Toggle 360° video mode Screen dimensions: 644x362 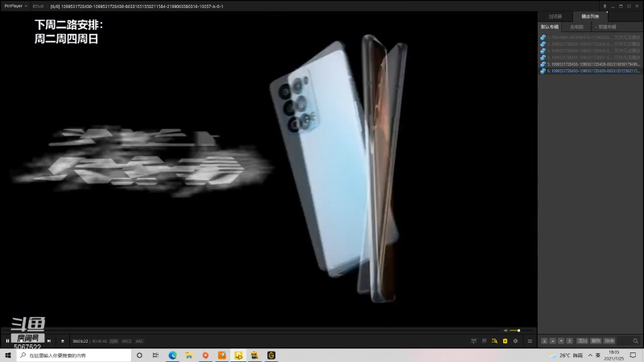474,341
